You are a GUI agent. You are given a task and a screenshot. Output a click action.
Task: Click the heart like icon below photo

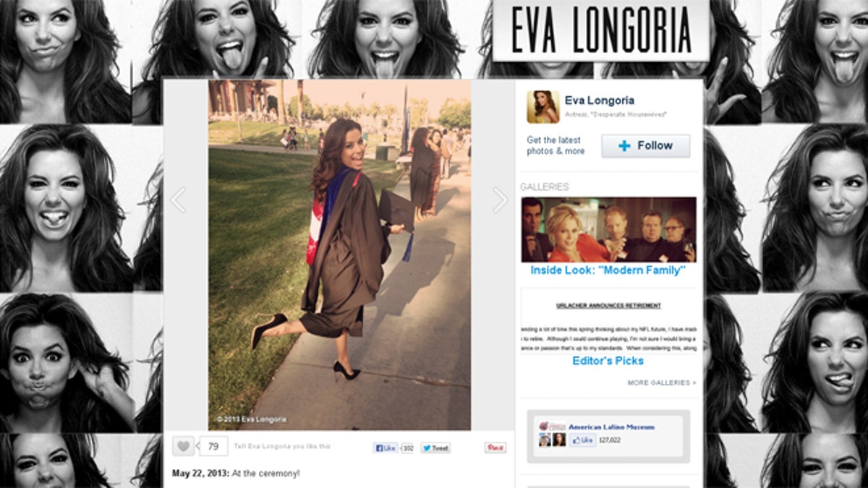[183, 446]
